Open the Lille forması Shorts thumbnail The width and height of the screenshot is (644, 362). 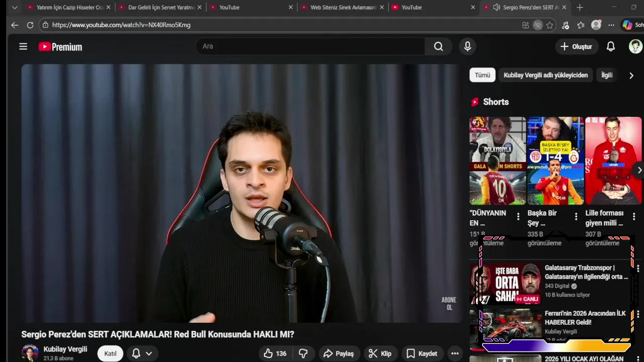613,161
